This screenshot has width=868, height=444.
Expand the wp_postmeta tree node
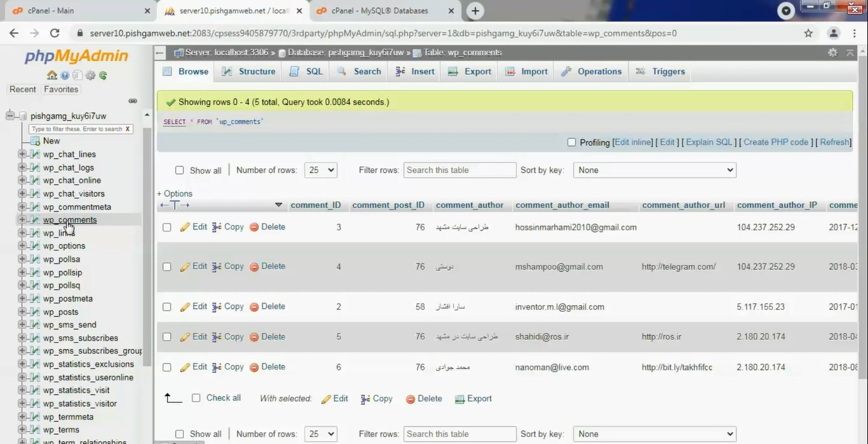[22, 298]
